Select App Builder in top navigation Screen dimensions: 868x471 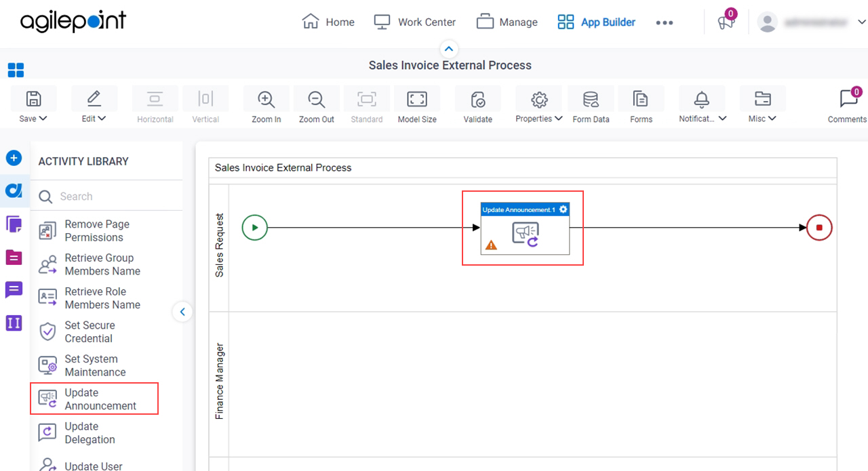pyautogui.click(x=597, y=22)
